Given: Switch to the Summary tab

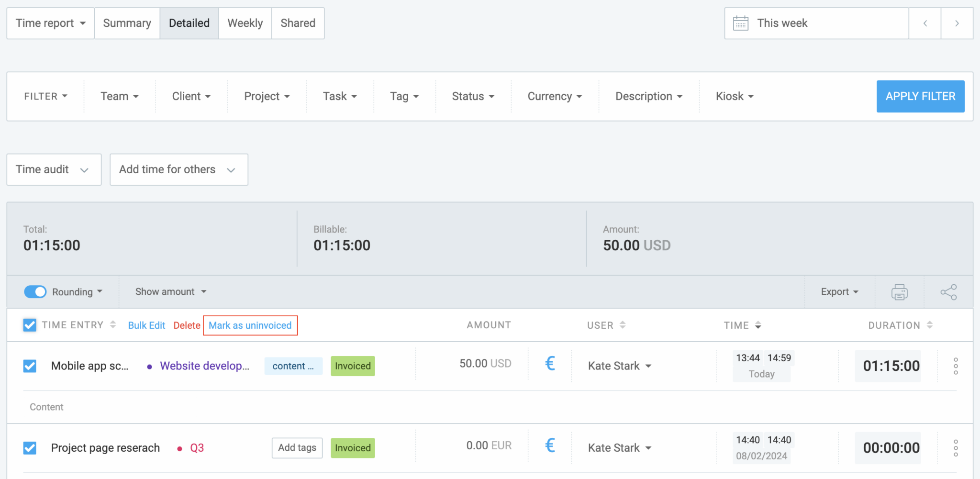Looking at the screenshot, I should click(127, 23).
